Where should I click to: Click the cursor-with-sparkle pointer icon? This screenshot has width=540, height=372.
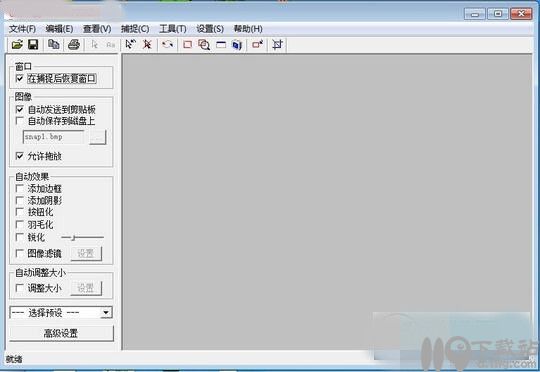point(131,44)
